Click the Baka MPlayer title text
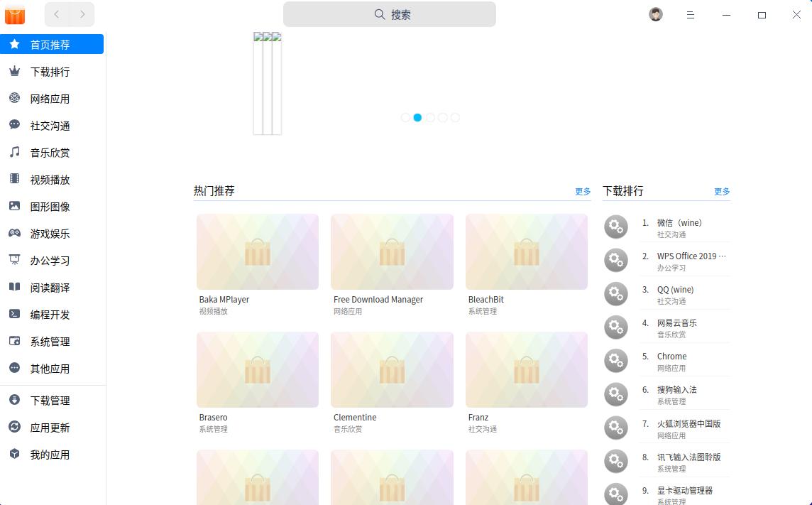 point(224,299)
